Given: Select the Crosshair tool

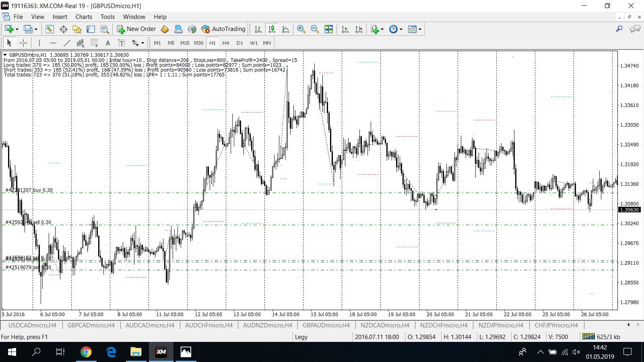Looking at the screenshot, I should tap(23, 43).
